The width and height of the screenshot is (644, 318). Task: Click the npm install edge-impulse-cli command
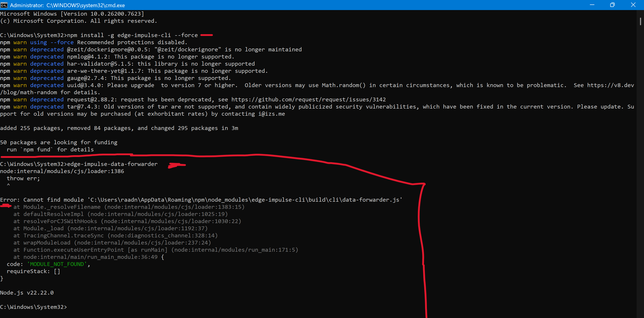point(132,35)
